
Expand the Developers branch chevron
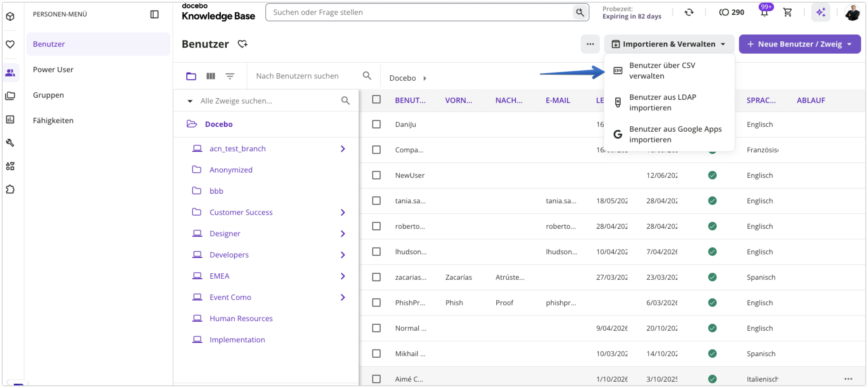click(343, 255)
